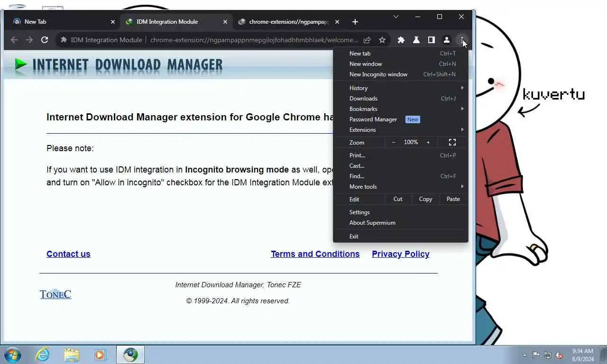Image resolution: width=607 pixels, height=364 pixels.
Task: Click the browser forward arrow
Action: [29, 40]
